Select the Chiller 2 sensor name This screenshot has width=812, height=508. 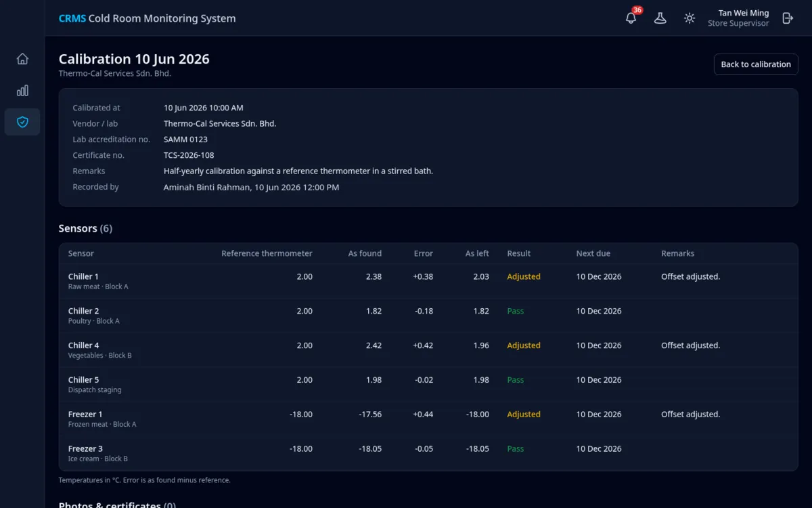(83, 311)
